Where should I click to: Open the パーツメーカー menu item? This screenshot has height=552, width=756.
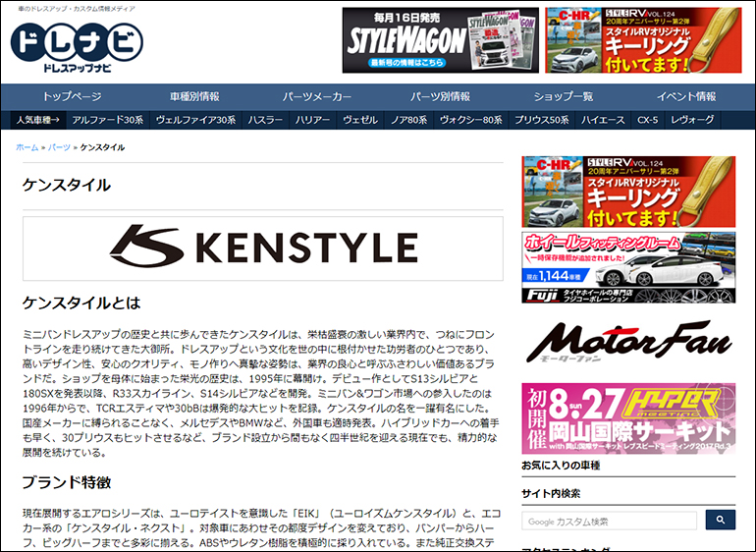[317, 96]
